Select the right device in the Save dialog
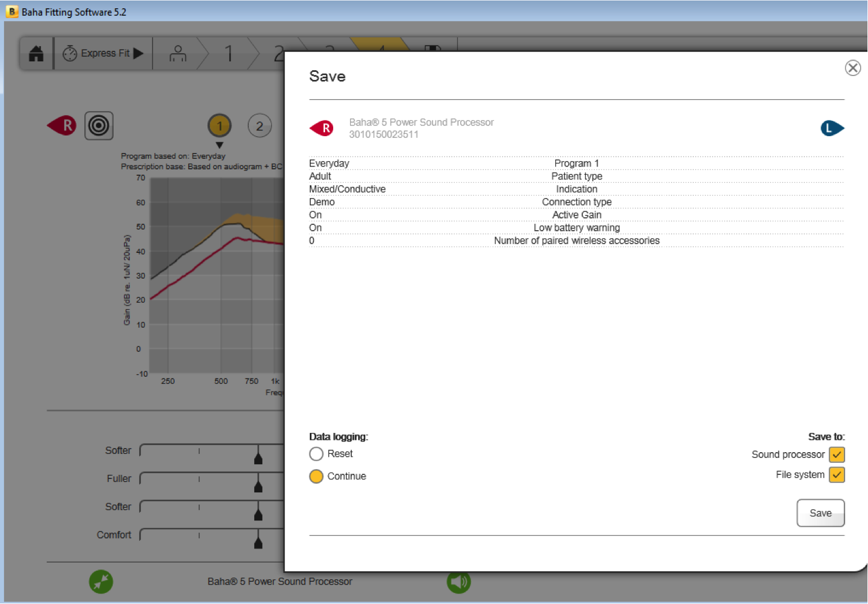 pyautogui.click(x=322, y=128)
